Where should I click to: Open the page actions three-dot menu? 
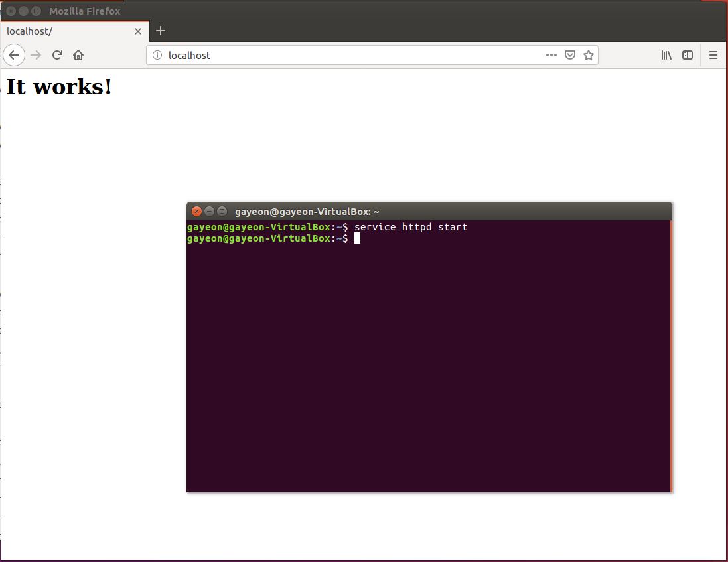(x=551, y=55)
